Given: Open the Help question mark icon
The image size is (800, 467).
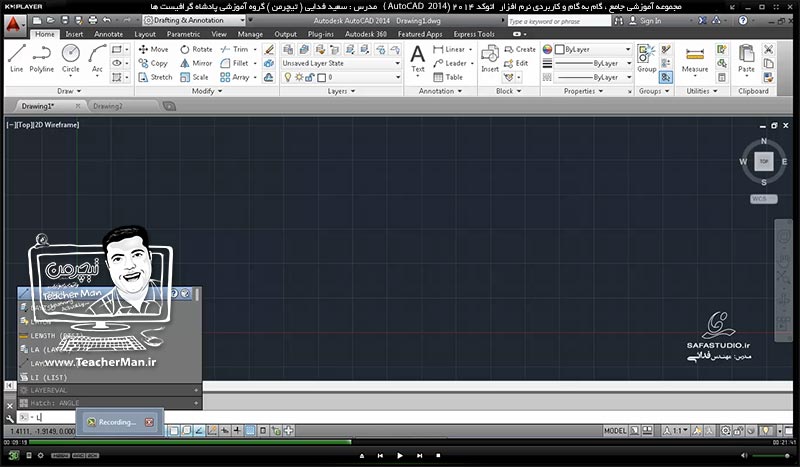Looking at the screenshot, I should point(743,20).
